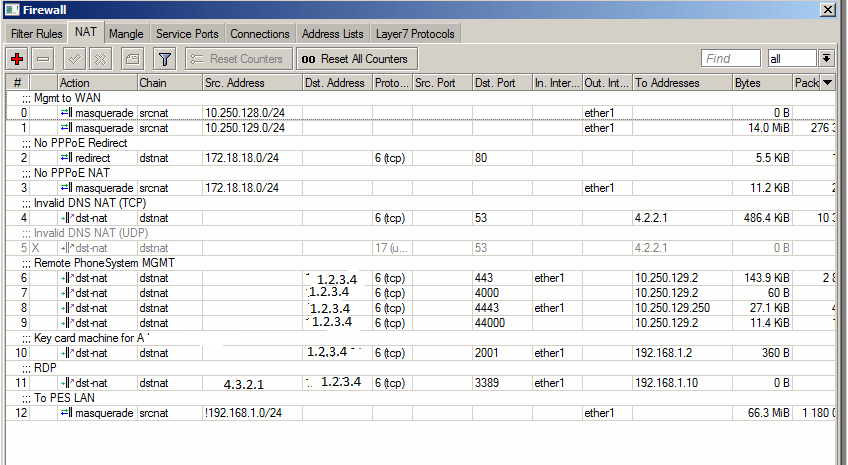Open the Mangle tab
Image resolution: width=848 pixels, height=465 pixels.
click(x=126, y=34)
